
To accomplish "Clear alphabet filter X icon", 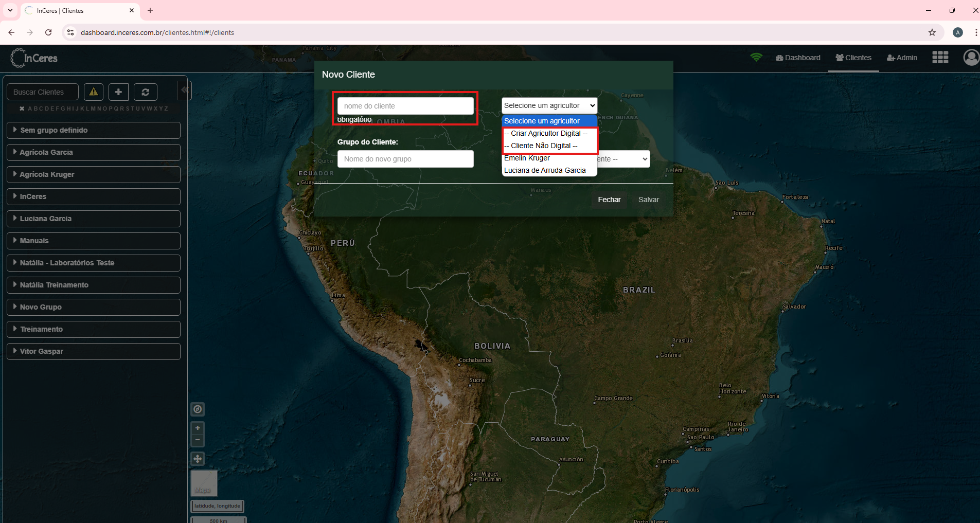I will pos(22,109).
